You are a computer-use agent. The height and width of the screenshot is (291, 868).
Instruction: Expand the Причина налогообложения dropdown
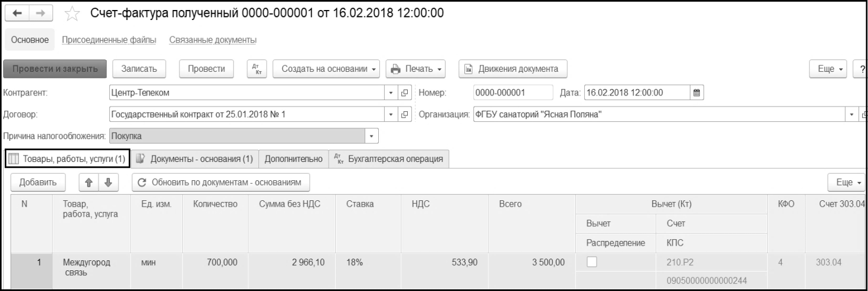tap(371, 136)
